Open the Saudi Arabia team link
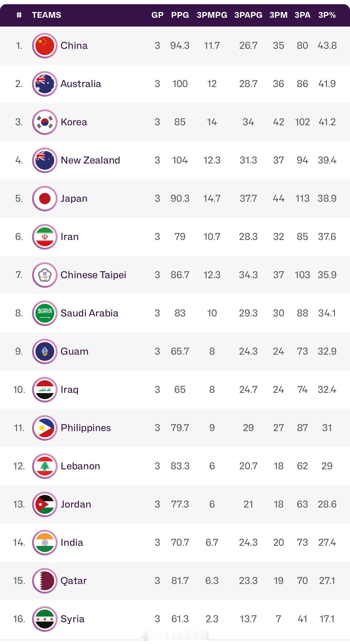The image size is (350, 644). [89, 313]
